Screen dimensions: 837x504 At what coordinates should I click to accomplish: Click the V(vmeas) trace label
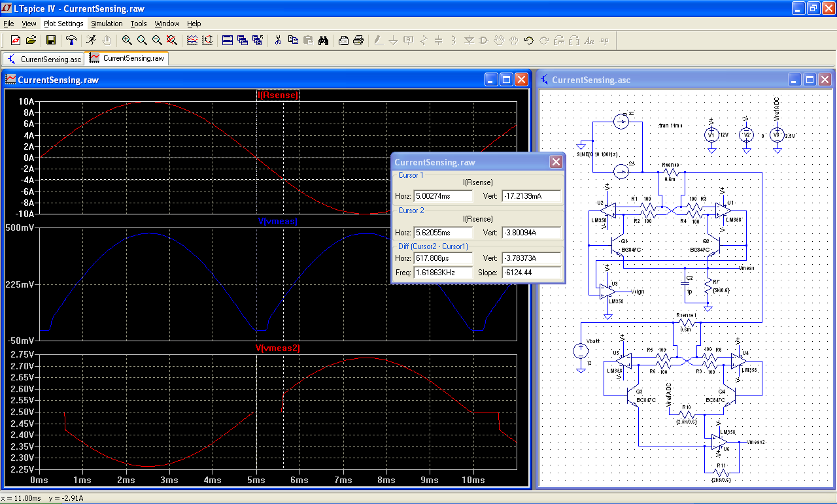(x=278, y=222)
